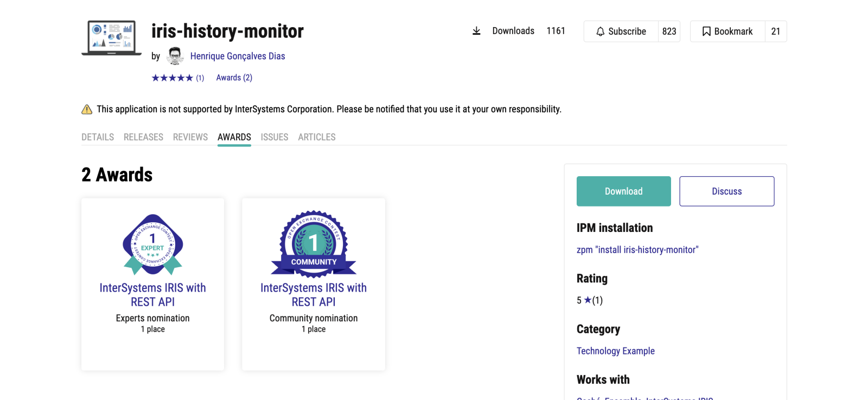Click the Community first place badge
868x400 pixels.
pyautogui.click(x=314, y=244)
